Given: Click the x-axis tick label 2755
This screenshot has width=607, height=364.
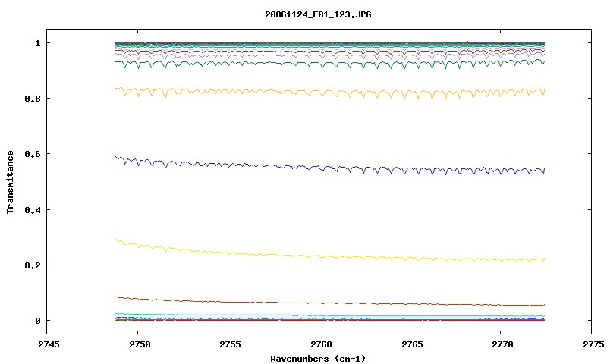Looking at the screenshot, I should pyautogui.click(x=230, y=344).
